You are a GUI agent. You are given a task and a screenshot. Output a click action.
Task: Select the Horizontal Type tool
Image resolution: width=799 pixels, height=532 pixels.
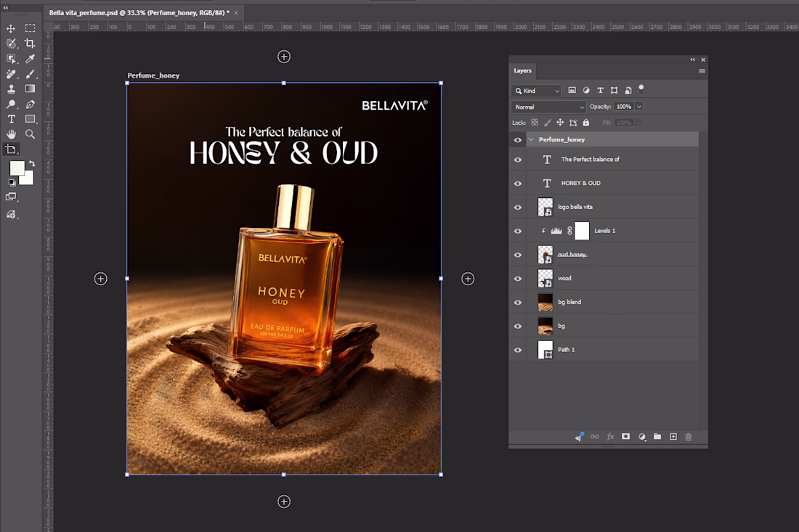coord(11,119)
